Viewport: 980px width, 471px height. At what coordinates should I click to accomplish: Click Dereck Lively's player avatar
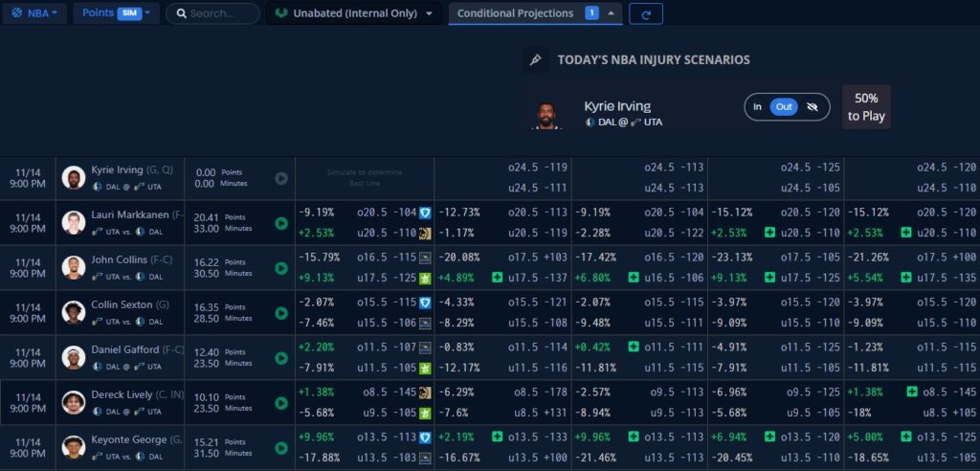click(74, 402)
